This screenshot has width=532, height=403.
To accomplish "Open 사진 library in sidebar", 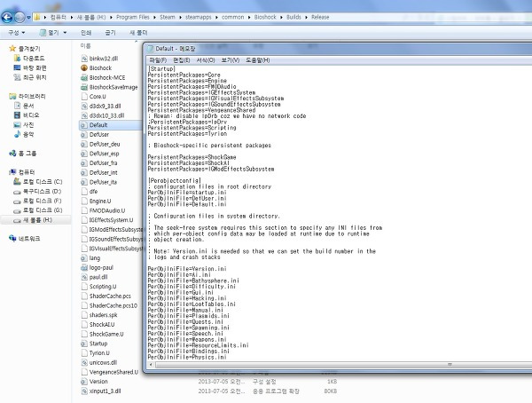I will [24, 124].
